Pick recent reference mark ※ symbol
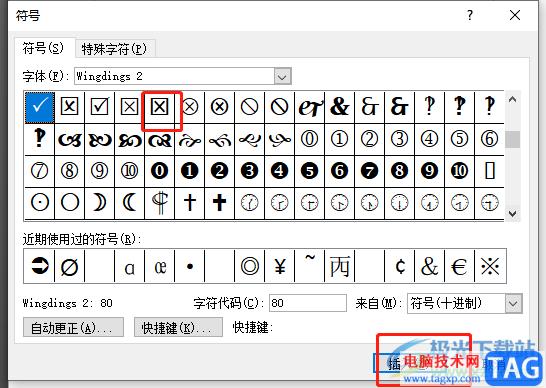The image size is (546, 388). (490, 266)
